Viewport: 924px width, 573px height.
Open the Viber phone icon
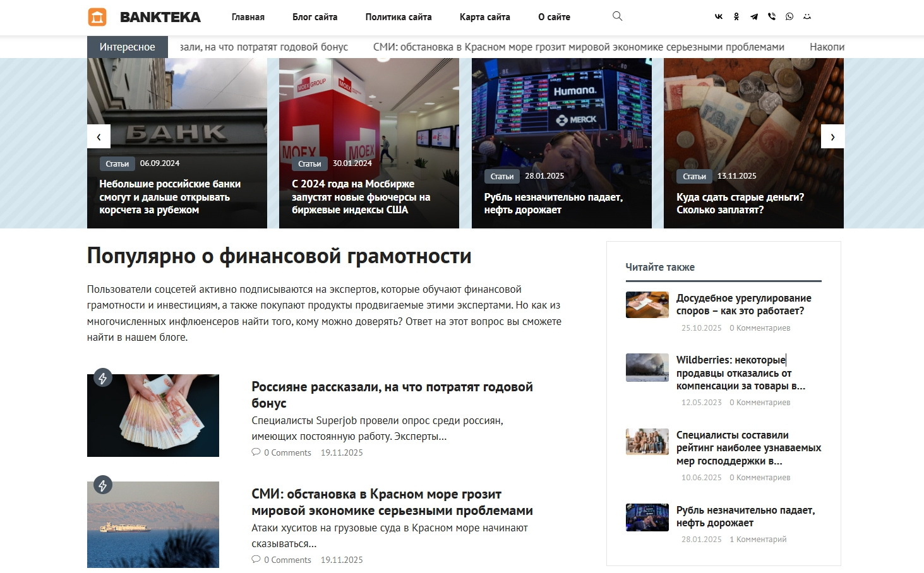pyautogui.click(x=772, y=17)
